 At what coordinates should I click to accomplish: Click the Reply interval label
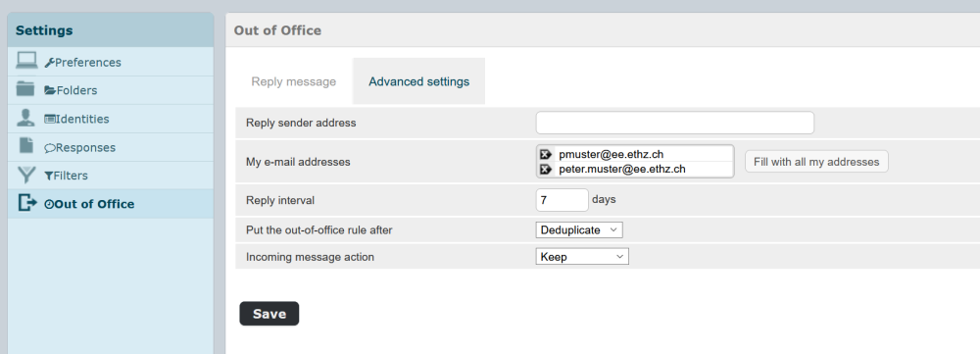click(x=280, y=201)
